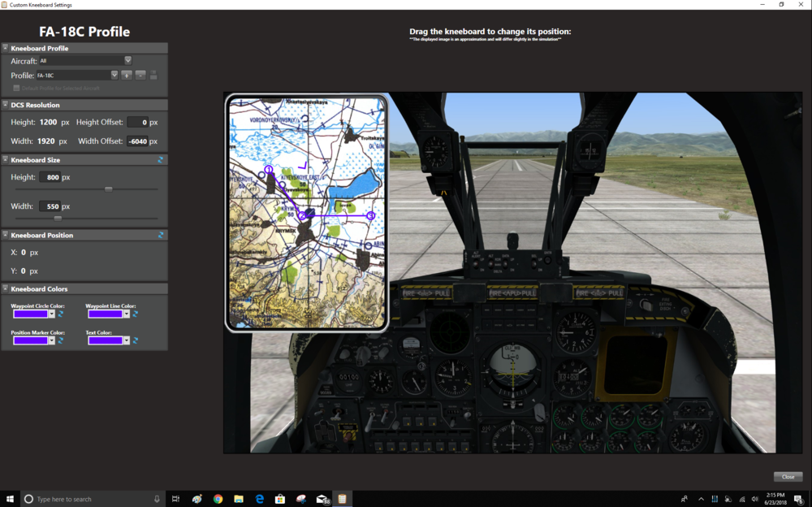Open Mail app from taskbar

(322, 499)
